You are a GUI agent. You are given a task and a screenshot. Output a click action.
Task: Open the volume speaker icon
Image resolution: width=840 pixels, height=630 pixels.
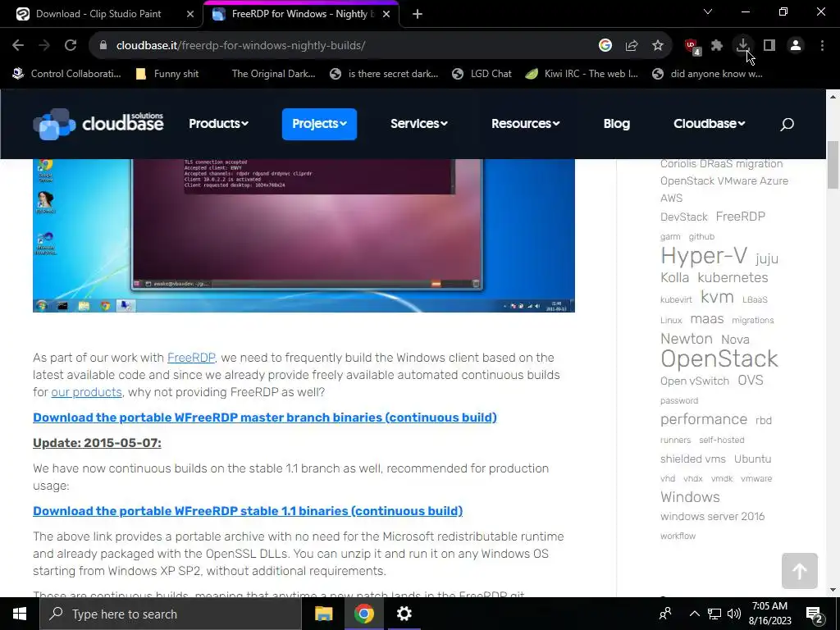pyautogui.click(x=734, y=614)
